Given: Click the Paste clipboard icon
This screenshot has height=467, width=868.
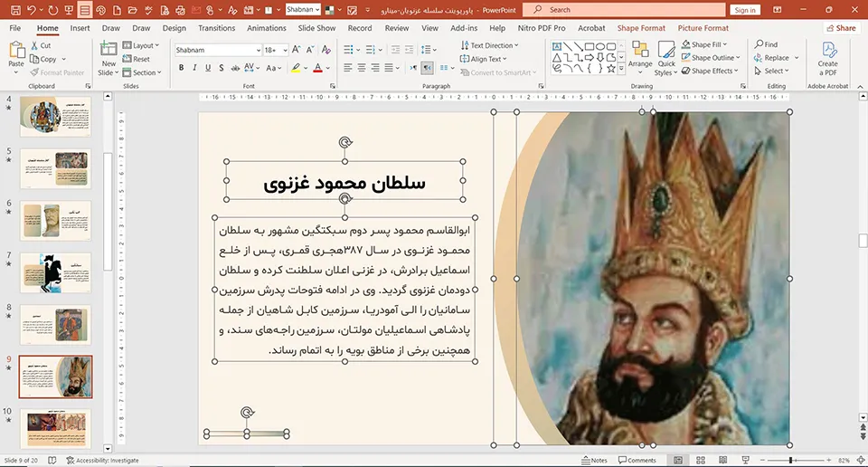Looking at the screenshot, I should (16, 51).
